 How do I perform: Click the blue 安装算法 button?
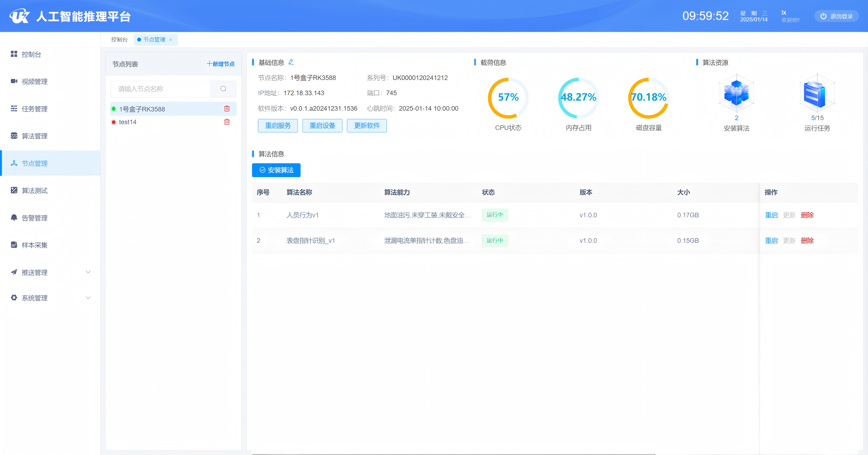click(276, 170)
